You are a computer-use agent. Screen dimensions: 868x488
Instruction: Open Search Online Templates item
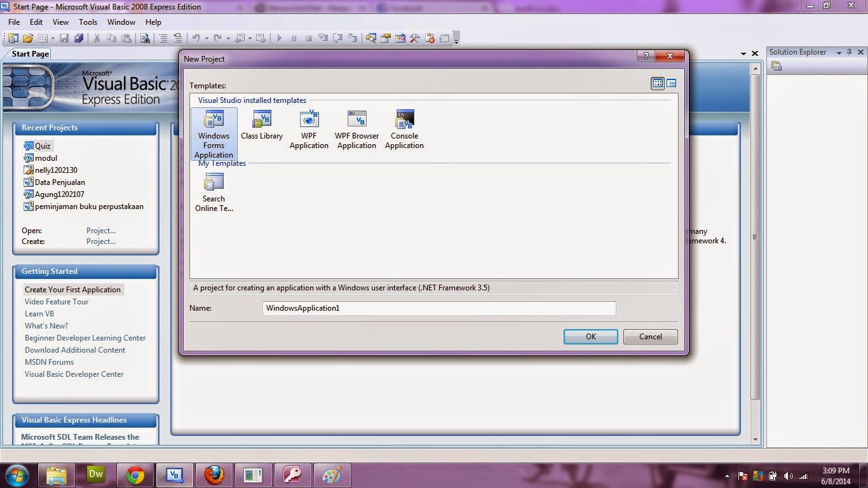214,193
